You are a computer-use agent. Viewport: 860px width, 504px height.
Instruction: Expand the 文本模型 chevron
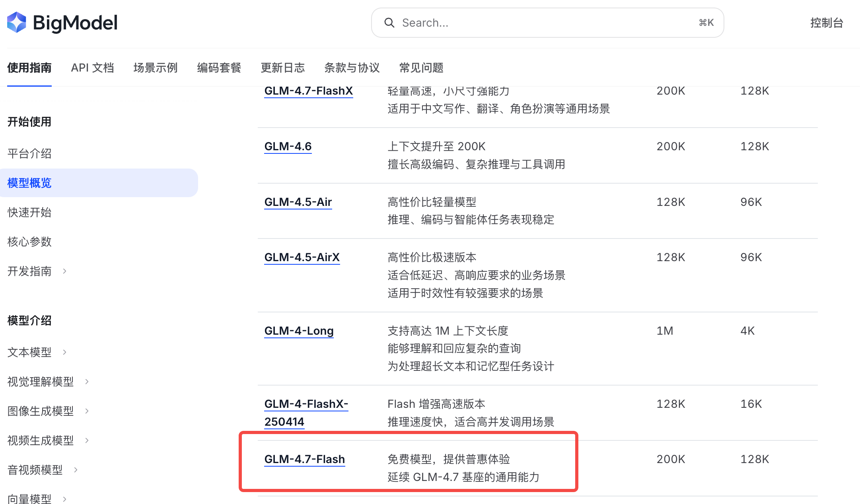coord(65,352)
